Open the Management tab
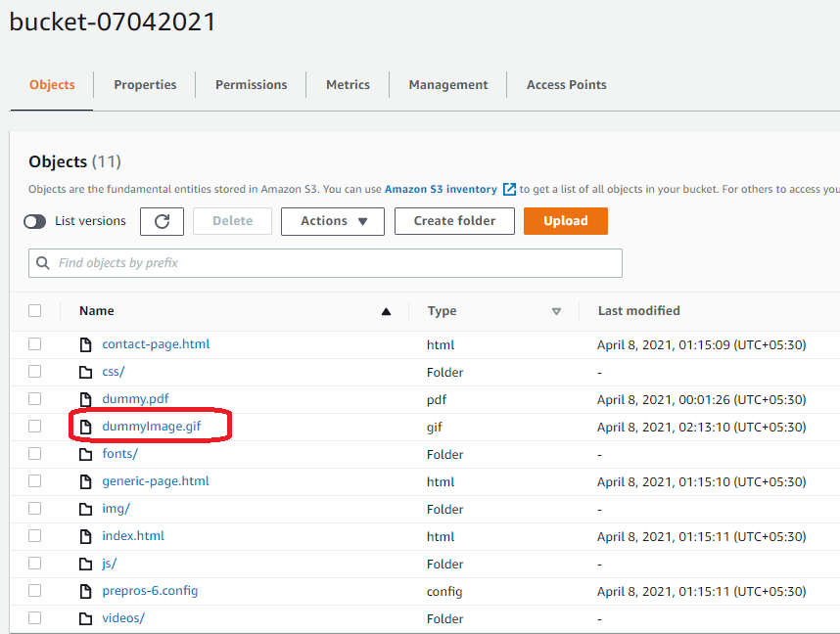Viewport: 840px width, 634px height. pos(447,84)
